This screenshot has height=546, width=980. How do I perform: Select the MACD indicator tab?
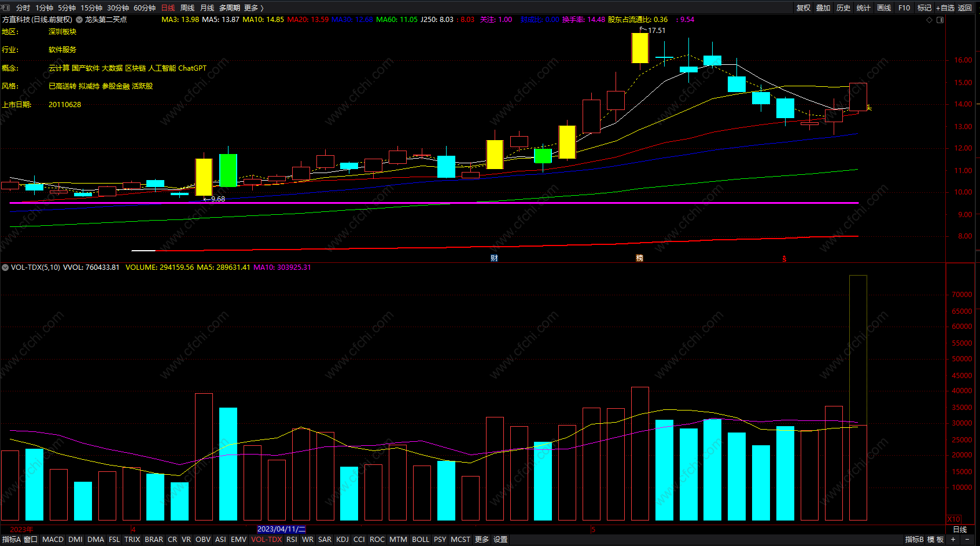53,539
